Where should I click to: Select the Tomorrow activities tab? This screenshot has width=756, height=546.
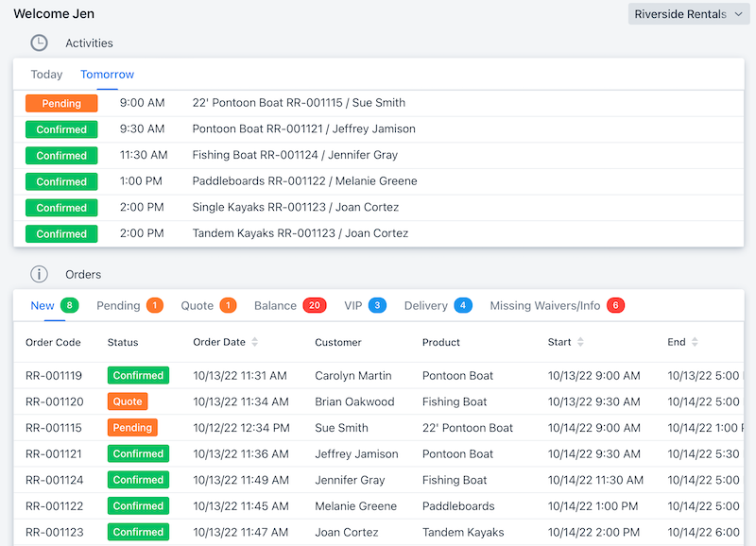[107, 74]
